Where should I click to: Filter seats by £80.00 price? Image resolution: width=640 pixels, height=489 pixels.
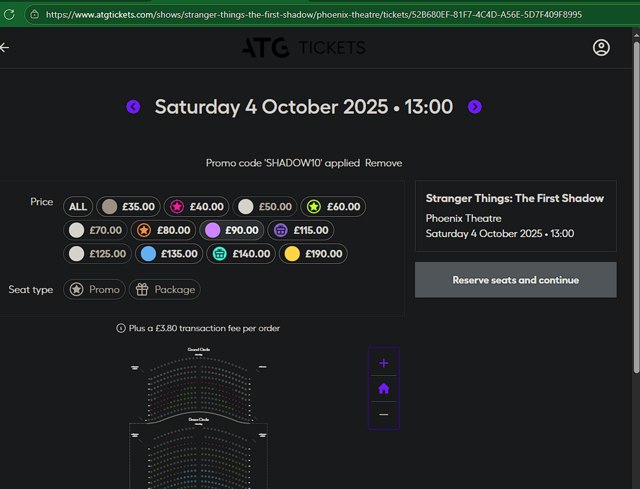coord(163,230)
